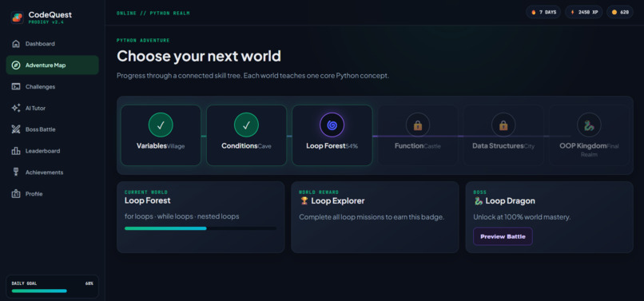
Task: Select the locked Function Castle card
Action: tap(418, 135)
